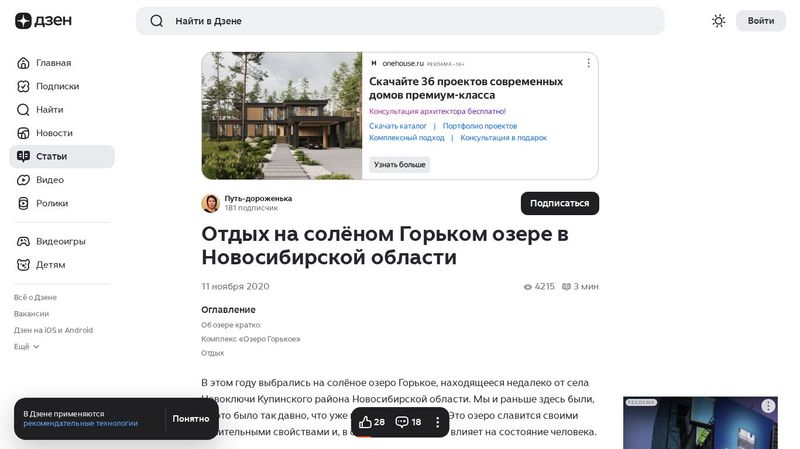Click the search magnifier icon
The height and width of the screenshot is (449, 800).
tap(156, 21)
